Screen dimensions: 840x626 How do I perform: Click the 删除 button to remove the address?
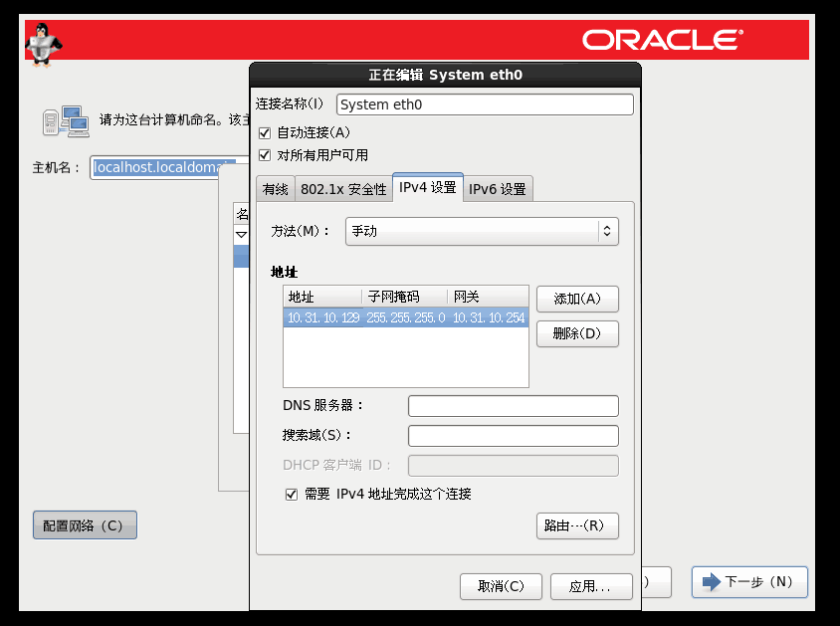pyautogui.click(x=577, y=333)
